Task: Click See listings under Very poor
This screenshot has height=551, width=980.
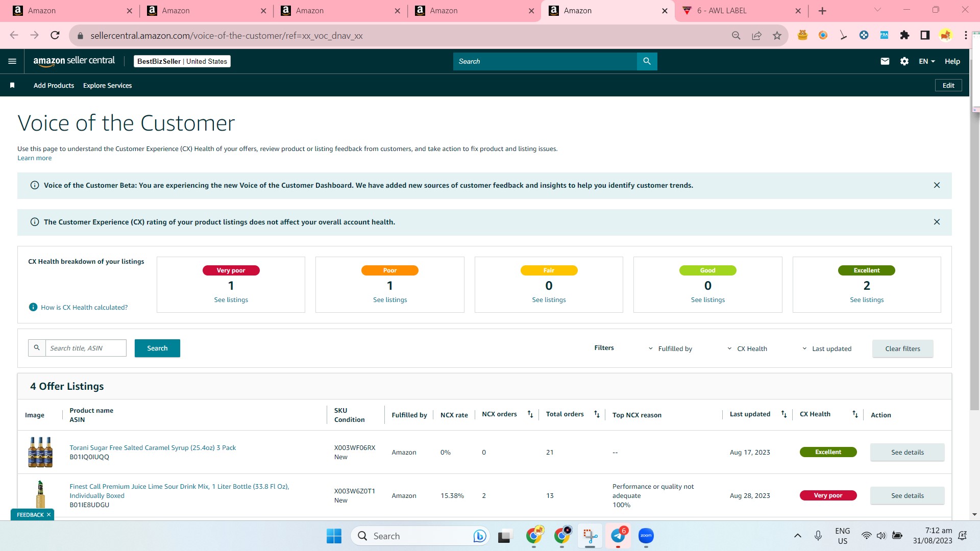Action: [231, 300]
